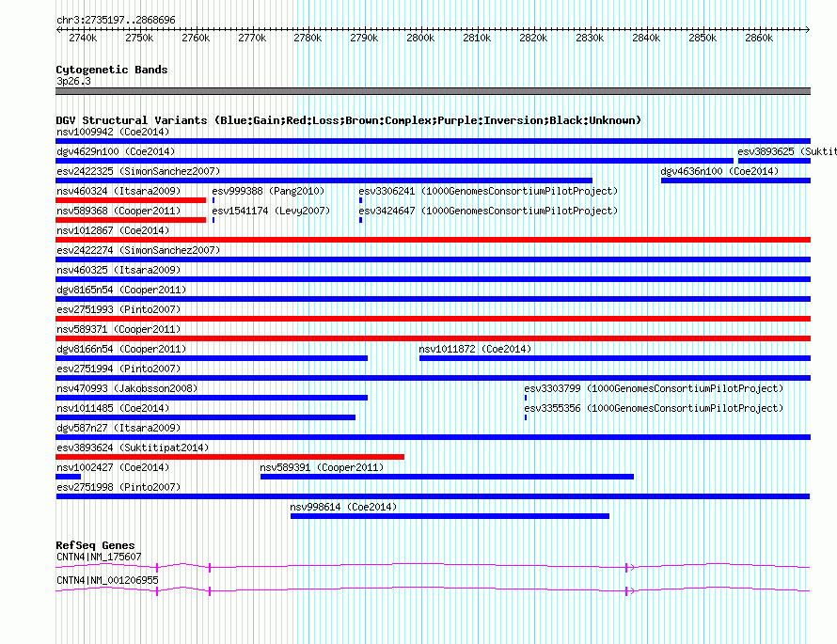Select dgv587n27 (Itsara2009) label
The image size is (837, 644).
click(x=118, y=428)
